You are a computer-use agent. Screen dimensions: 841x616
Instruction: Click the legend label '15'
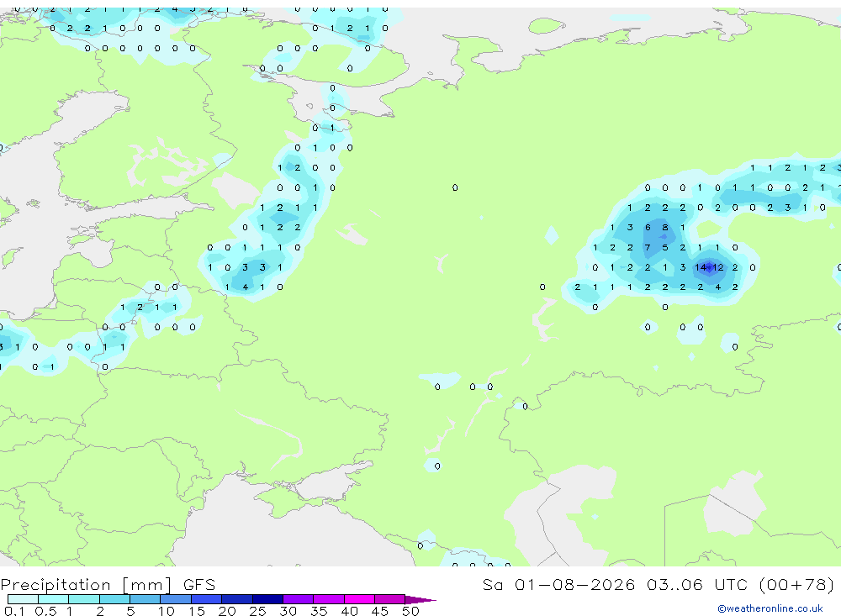[196, 611]
